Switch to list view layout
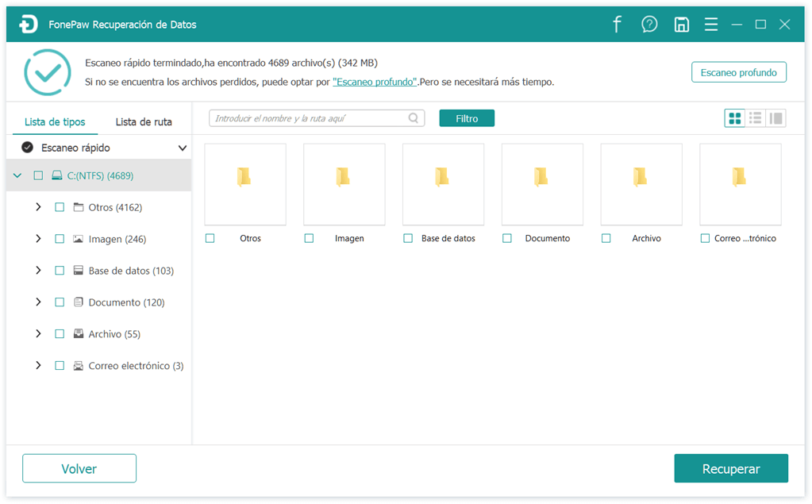Viewport: 812px width, 504px height. click(756, 118)
